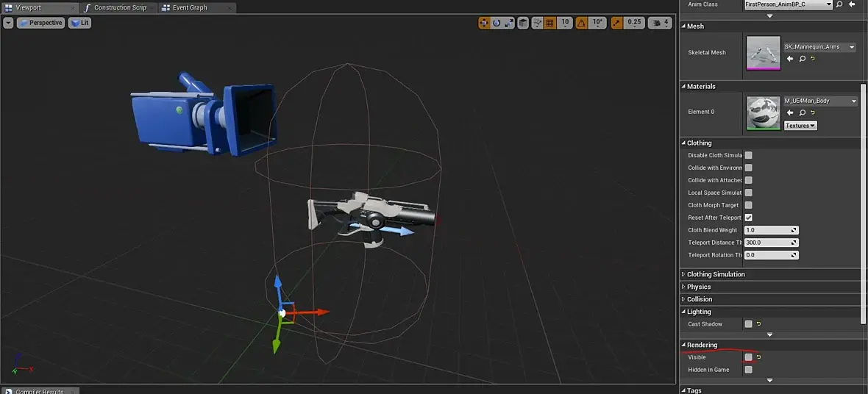Open scale snap value dropdown showing 0.25

click(x=634, y=23)
